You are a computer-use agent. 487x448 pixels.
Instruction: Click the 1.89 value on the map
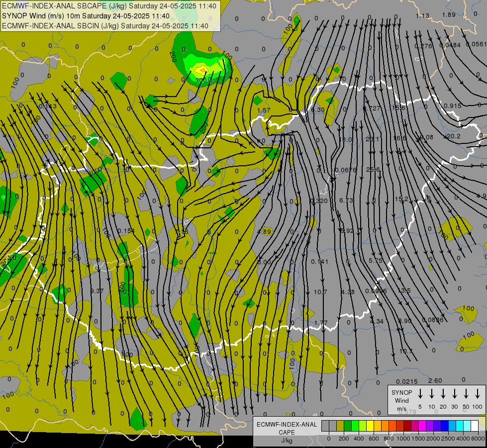tap(449, 14)
